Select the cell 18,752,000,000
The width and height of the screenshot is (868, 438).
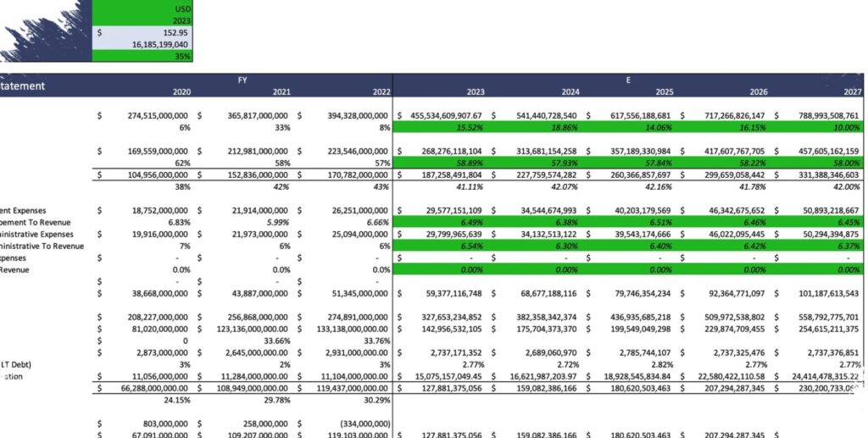[x=160, y=211]
